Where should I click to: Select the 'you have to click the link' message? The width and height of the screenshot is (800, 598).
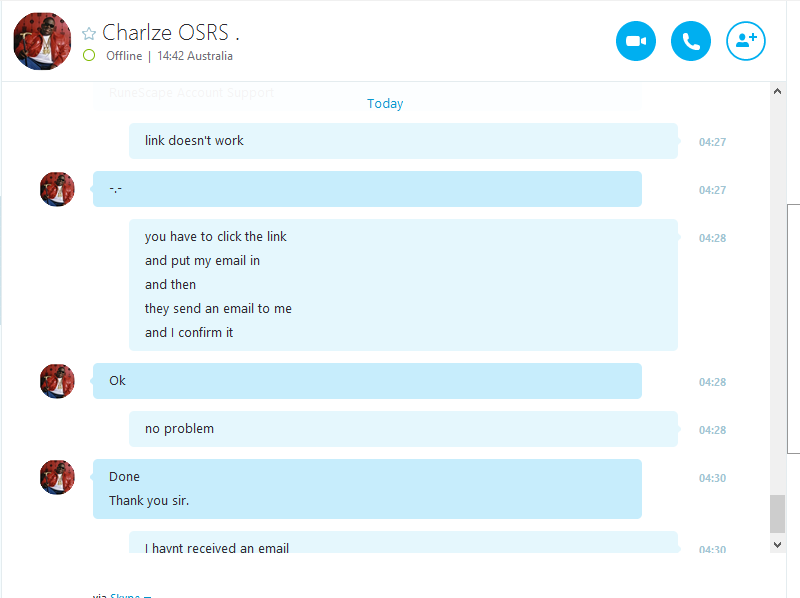tap(215, 237)
